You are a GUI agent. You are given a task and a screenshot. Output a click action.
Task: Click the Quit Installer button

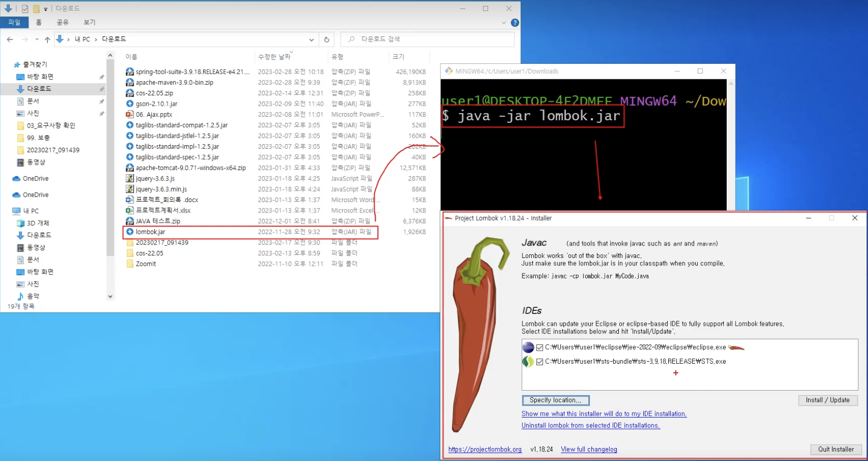(x=836, y=450)
